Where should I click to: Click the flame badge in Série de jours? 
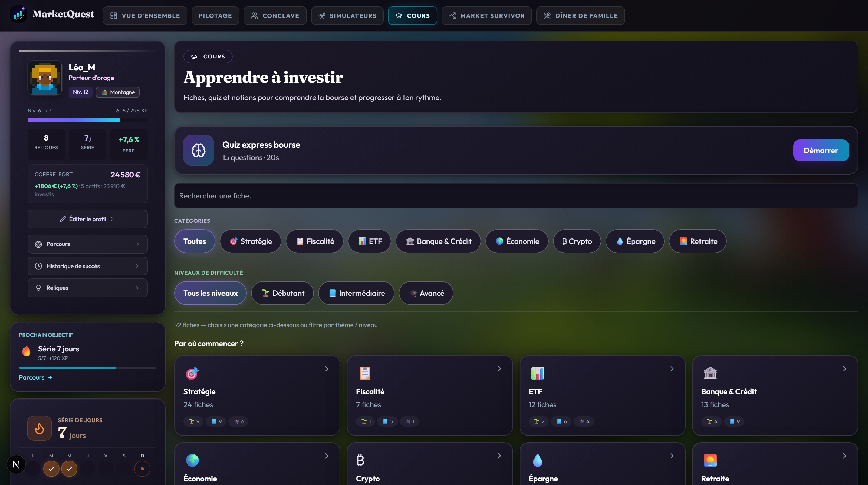click(x=40, y=428)
